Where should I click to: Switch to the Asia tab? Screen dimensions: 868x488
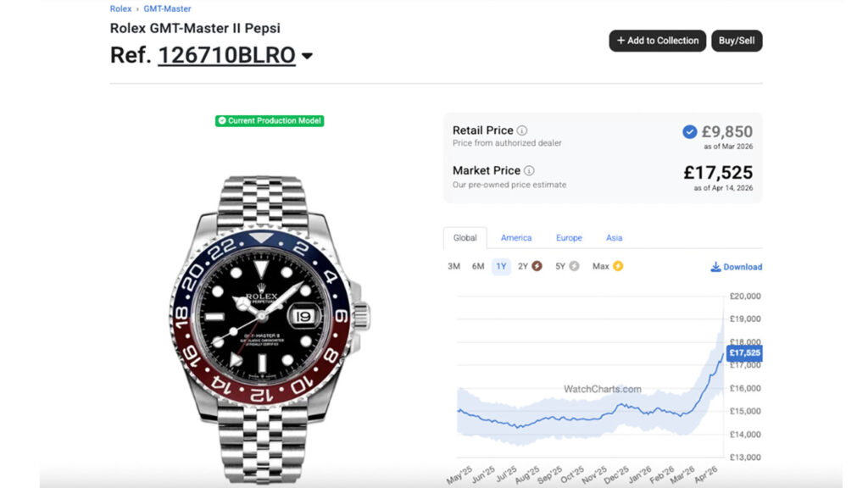tap(614, 238)
